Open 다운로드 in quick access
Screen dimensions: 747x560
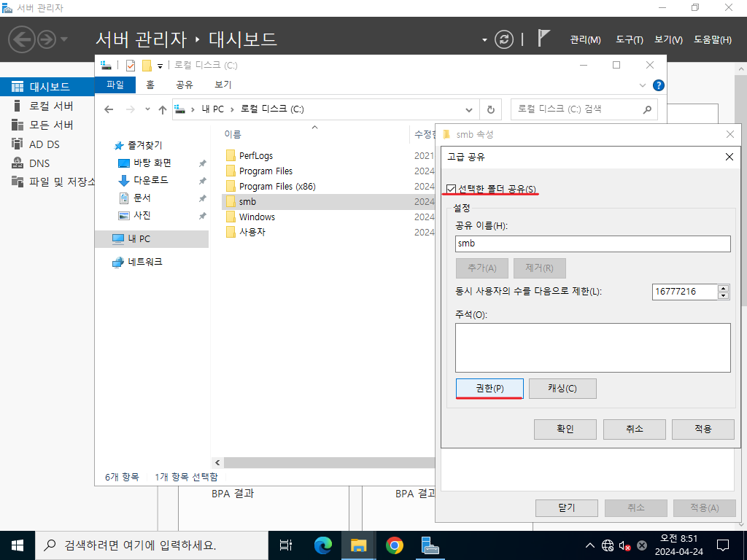[x=150, y=181]
